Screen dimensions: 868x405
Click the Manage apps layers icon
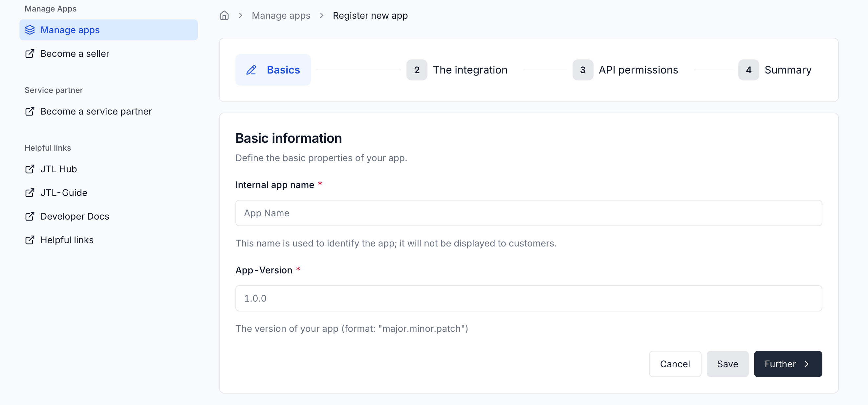click(30, 30)
